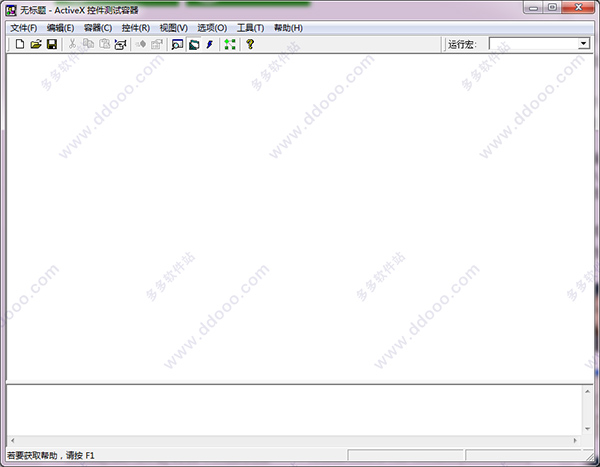600x467 pixels.
Task: Open the 控件(R) menu
Action: 136,28
